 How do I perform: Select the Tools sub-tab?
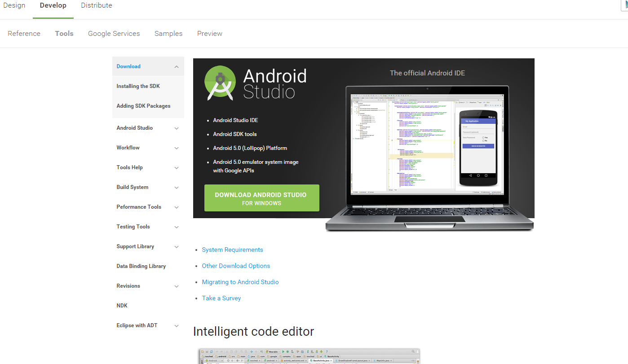click(x=64, y=34)
